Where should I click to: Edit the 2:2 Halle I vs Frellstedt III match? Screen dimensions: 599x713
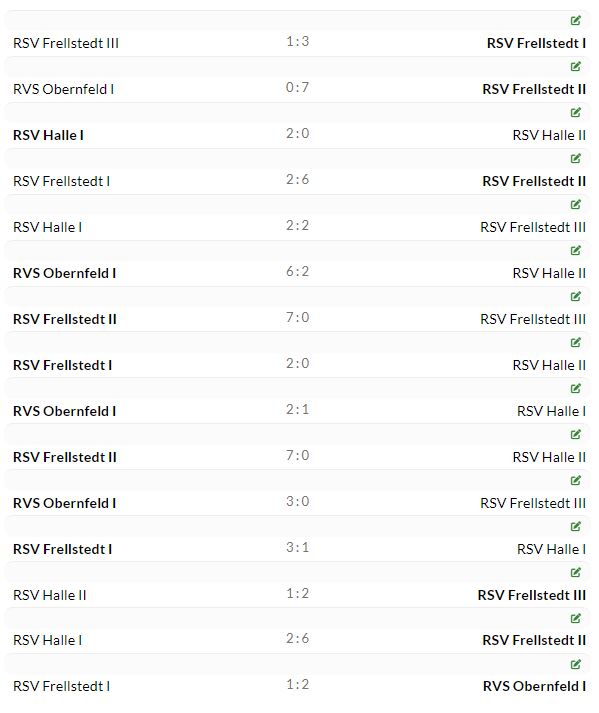click(575, 204)
